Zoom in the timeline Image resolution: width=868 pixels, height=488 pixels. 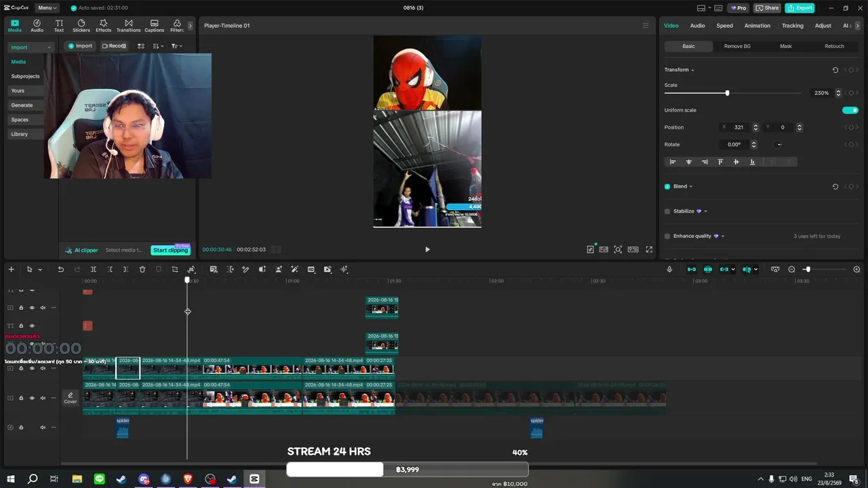856,270
